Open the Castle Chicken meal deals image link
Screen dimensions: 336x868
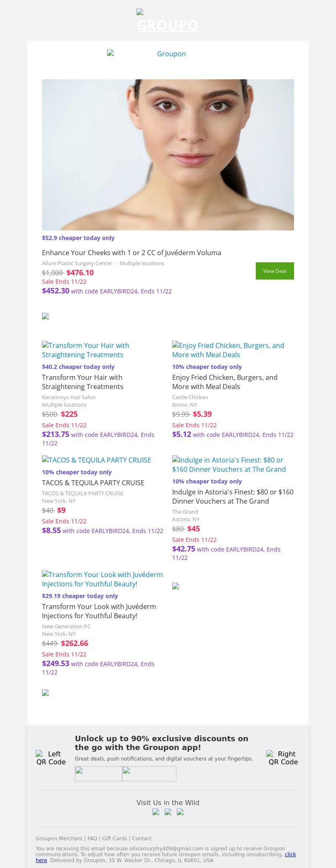pyautogui.click(x=228, y=350)
